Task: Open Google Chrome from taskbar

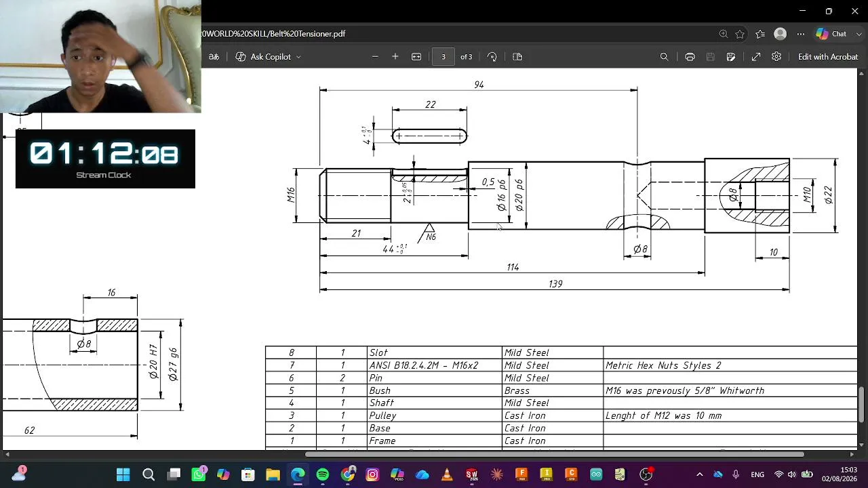Action: tap(348, 474)
